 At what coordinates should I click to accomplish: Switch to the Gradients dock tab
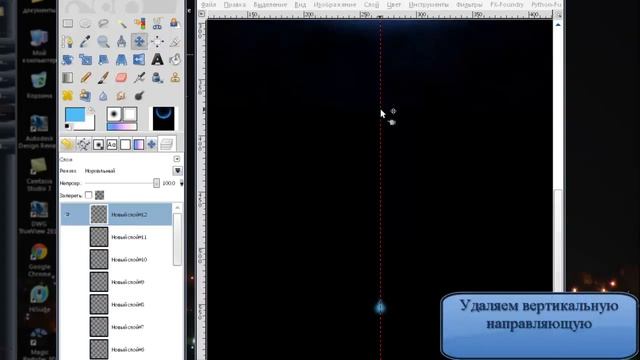pyautogui.click(x=139, y=144)
